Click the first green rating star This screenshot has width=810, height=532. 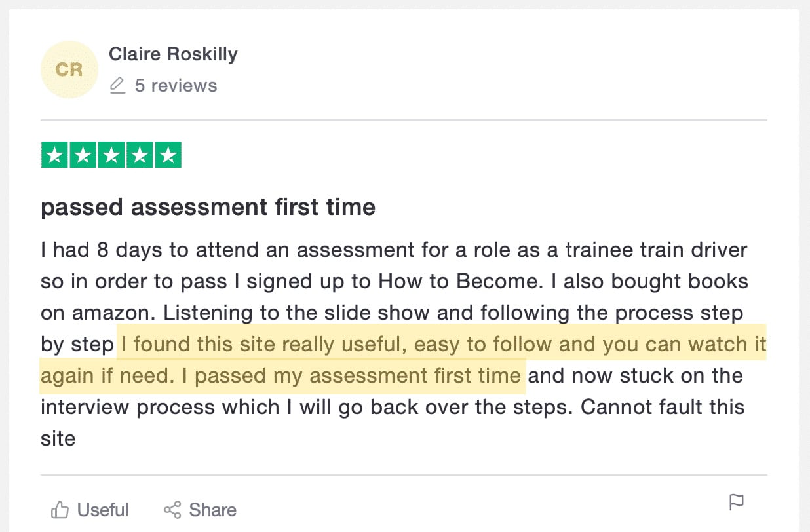click(x=54, y=155)
